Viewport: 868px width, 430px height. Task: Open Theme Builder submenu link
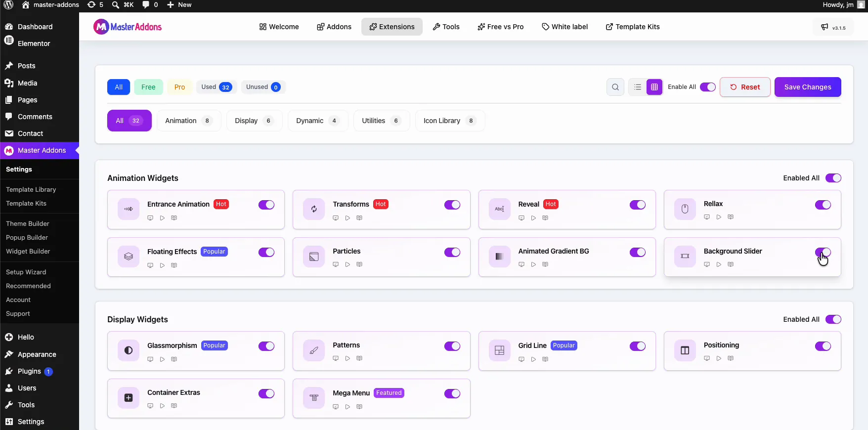click(28, 223)
